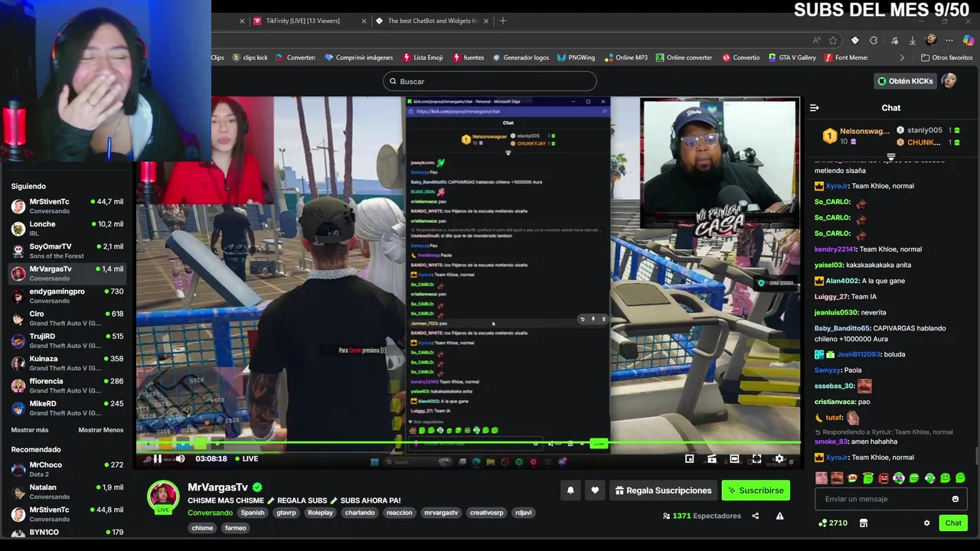Open Edge Copilot icon
980x551 pixels.
click(x=969, y=40)
